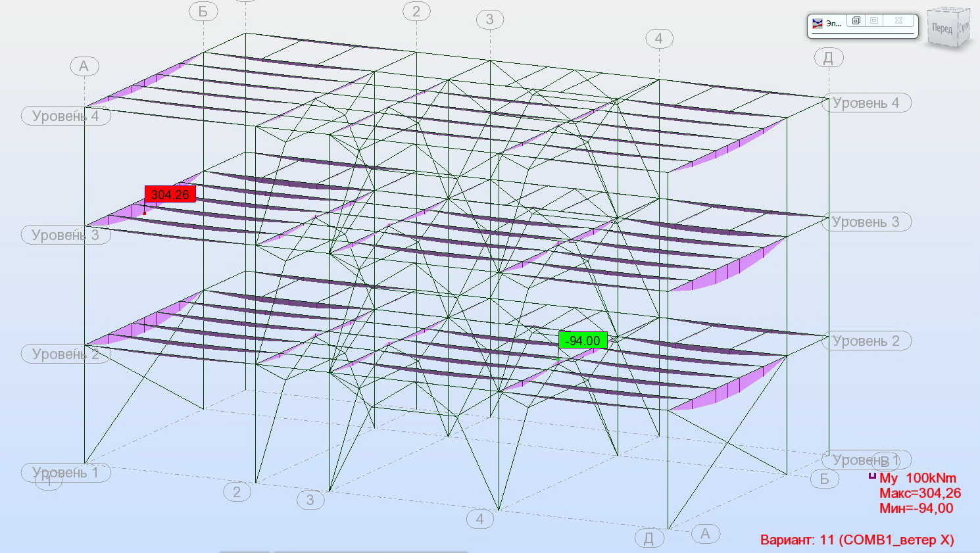Click the right side face of the view cube
This screenshot has height=553, width=980.
[x=964, y=28]
